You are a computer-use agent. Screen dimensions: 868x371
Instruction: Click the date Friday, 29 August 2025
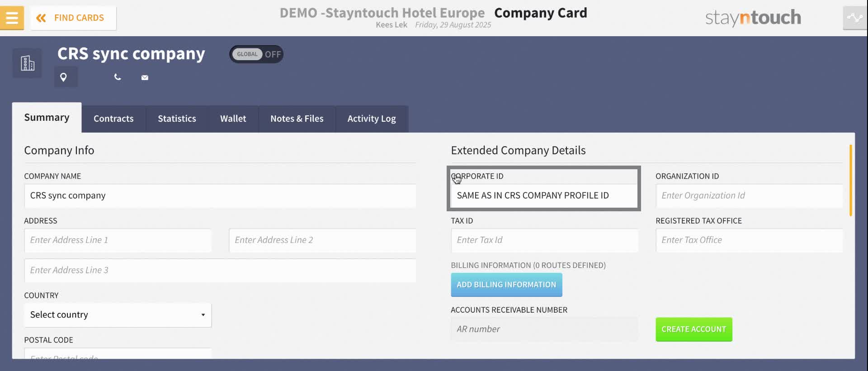tap(453, 25)
